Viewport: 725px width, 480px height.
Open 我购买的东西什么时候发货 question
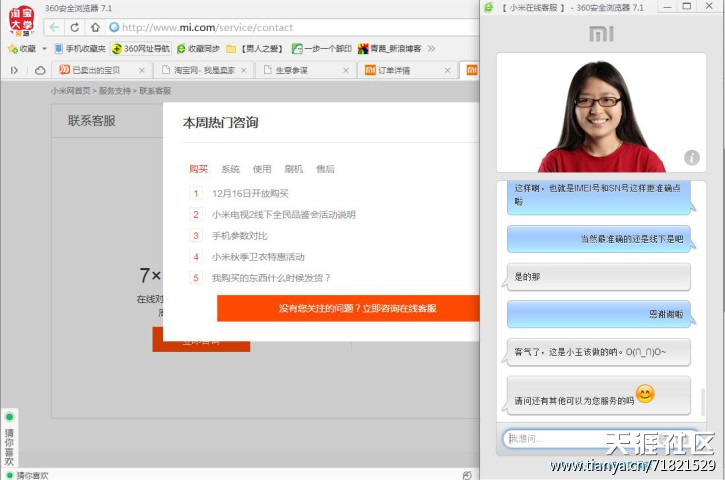click(271, 278)
